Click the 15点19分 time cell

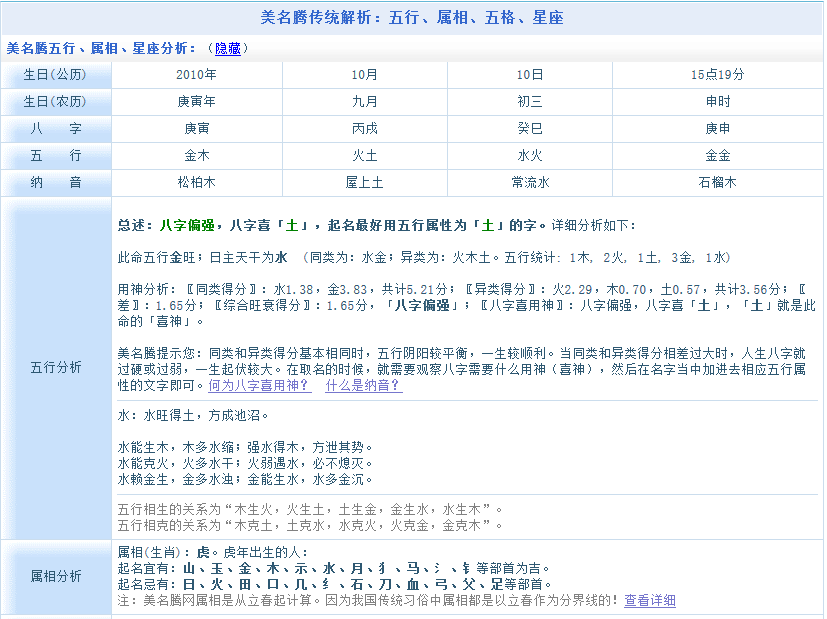(717, 75)
